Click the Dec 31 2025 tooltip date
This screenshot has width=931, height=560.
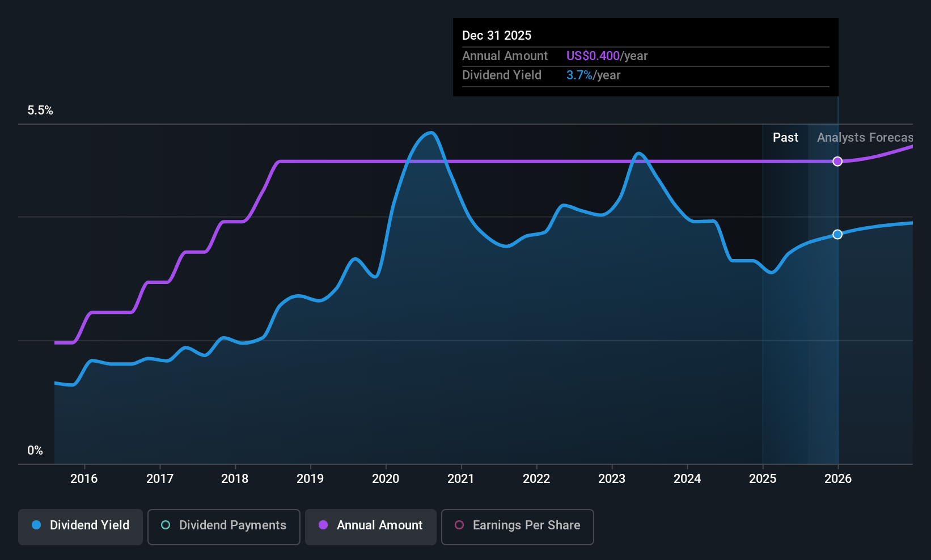[x=497, y=36]
